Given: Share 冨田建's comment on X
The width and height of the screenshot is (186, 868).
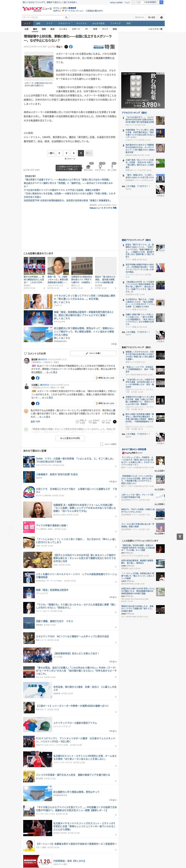Looking at the screenshot, I should (33, 378).
